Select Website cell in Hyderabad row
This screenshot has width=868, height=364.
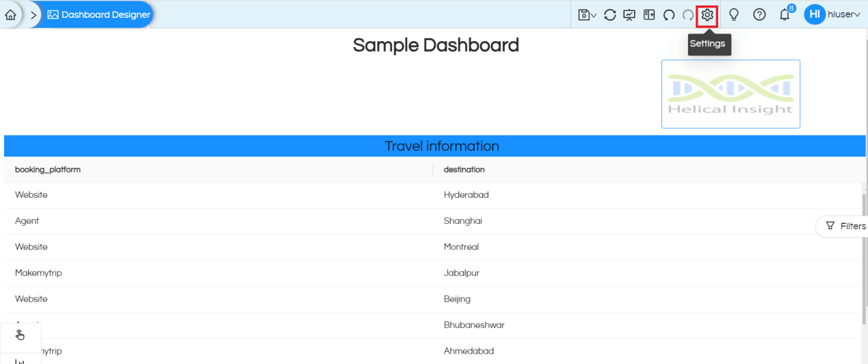(x=31, y=195)
